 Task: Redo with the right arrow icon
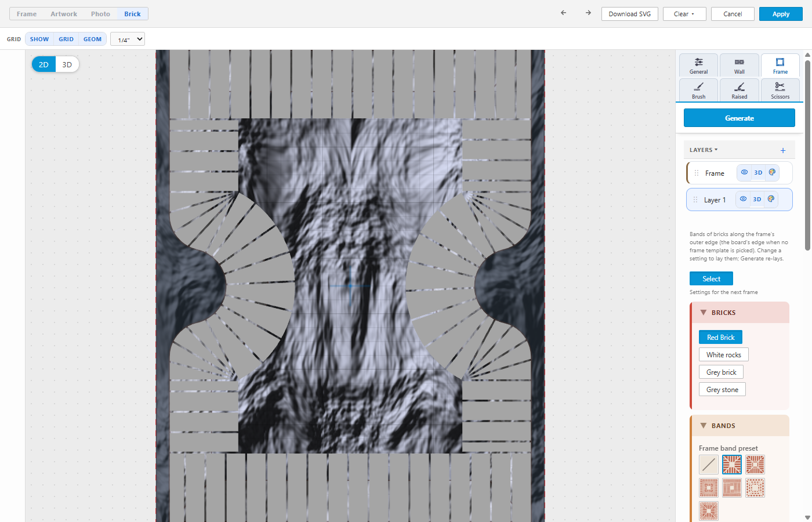(588, 13)
